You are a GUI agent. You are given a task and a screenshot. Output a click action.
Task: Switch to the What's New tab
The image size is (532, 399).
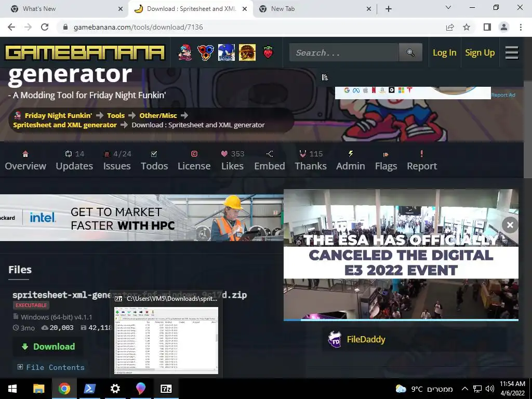point(64,9)
